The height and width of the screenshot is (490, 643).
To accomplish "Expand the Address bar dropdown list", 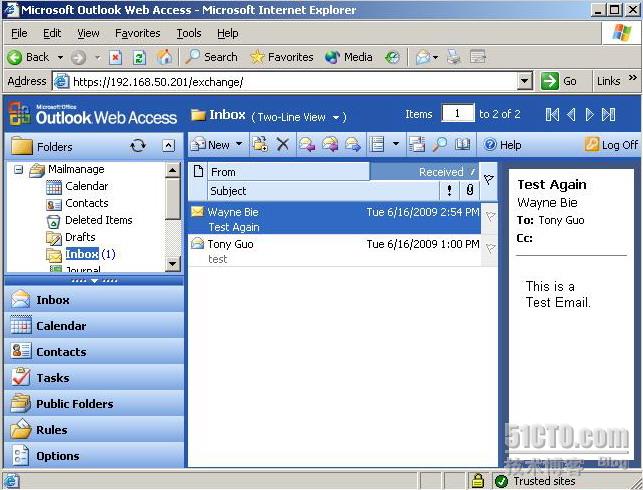I will [524, 81].
